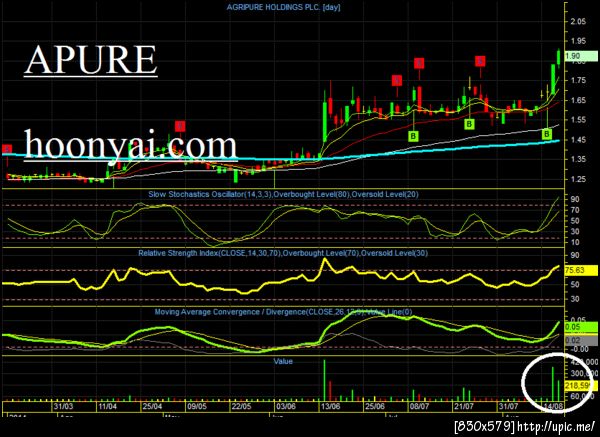Click the B buy marker near 14/08
Image resolution: width=600 pixels, height=437 pixels.
(547, 134)
